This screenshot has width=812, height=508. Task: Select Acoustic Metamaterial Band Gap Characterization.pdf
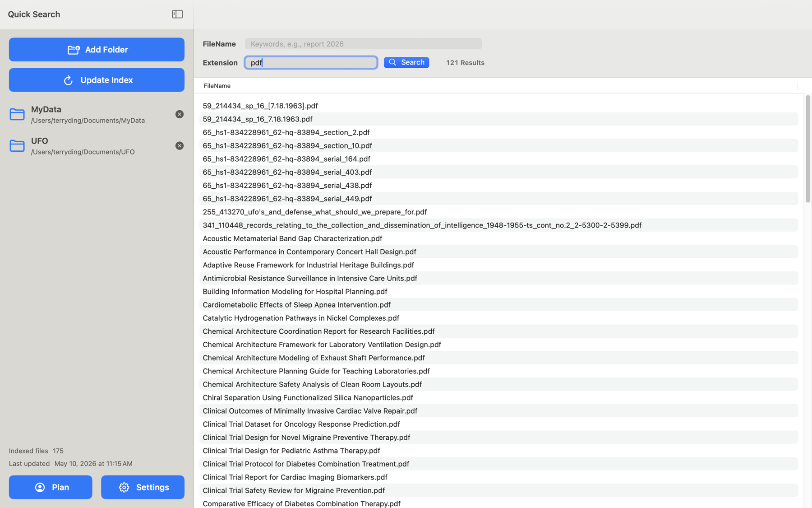point(498,238)
